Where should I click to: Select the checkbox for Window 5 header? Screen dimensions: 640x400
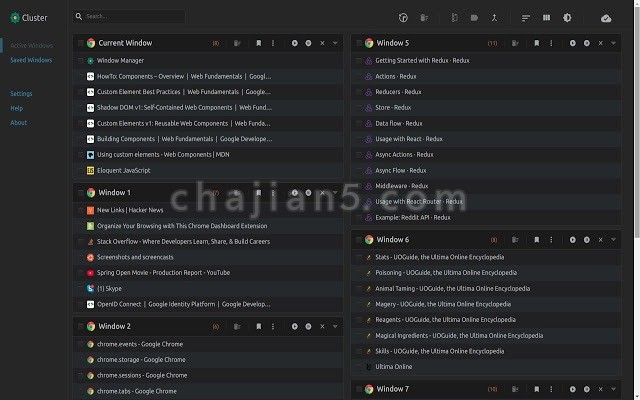click(359, 43)
